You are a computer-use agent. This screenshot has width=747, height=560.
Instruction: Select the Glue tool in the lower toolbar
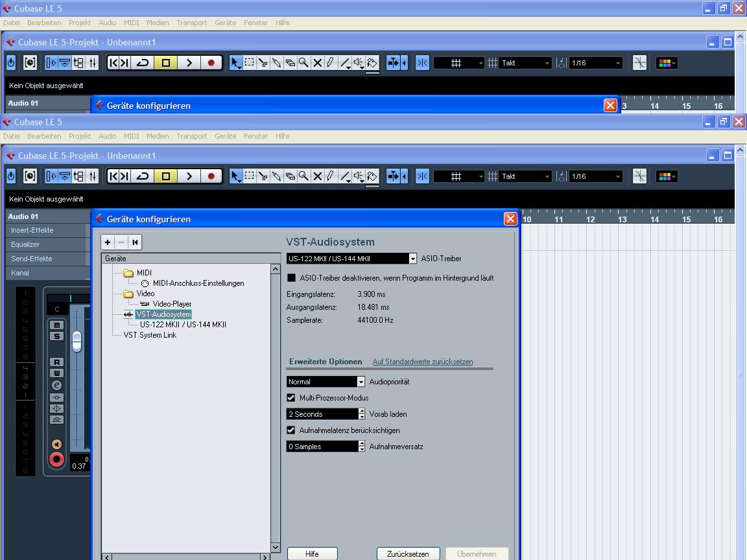(x=276, y=176)
